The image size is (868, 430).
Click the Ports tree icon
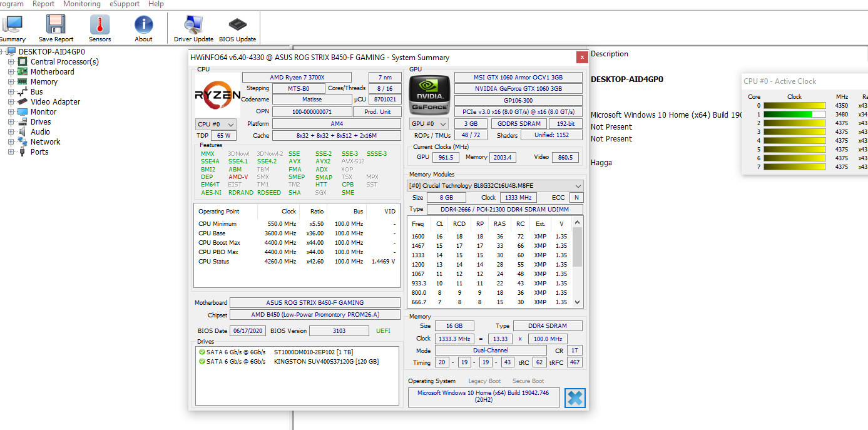[23, 151]
